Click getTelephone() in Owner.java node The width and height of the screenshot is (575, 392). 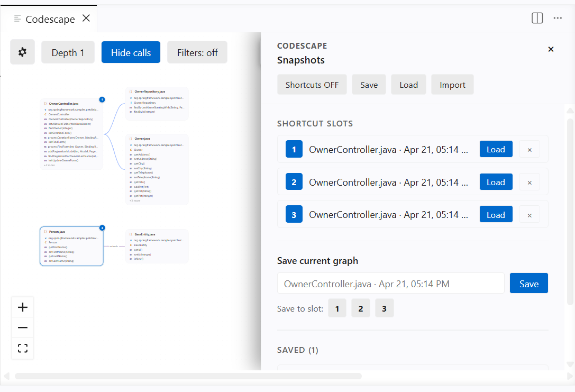143,172
